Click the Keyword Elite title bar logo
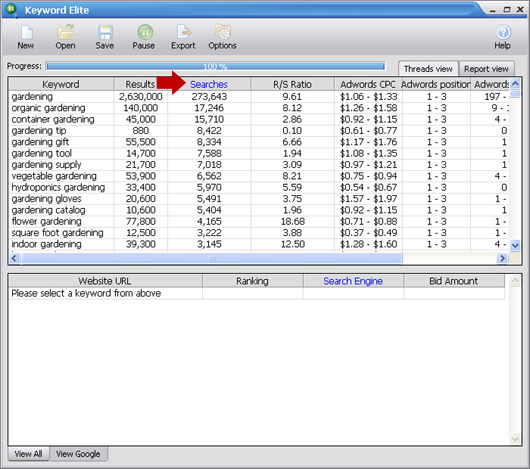The width and height of the screenshot is (530, 469). 11,9
